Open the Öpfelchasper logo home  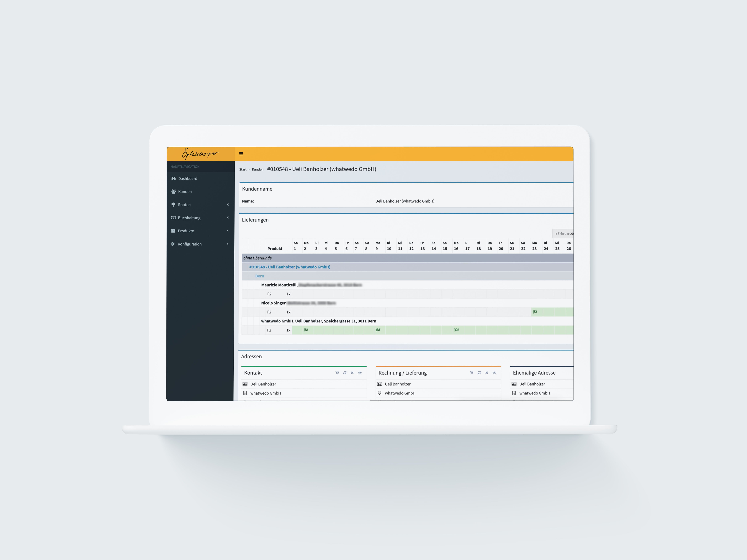(x=200, y=154)
